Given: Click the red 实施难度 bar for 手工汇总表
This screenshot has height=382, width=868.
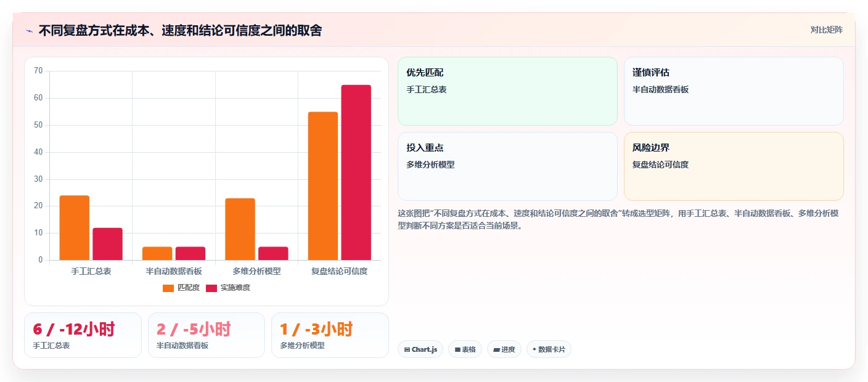Looking at the screenshot, I should 108,244.
